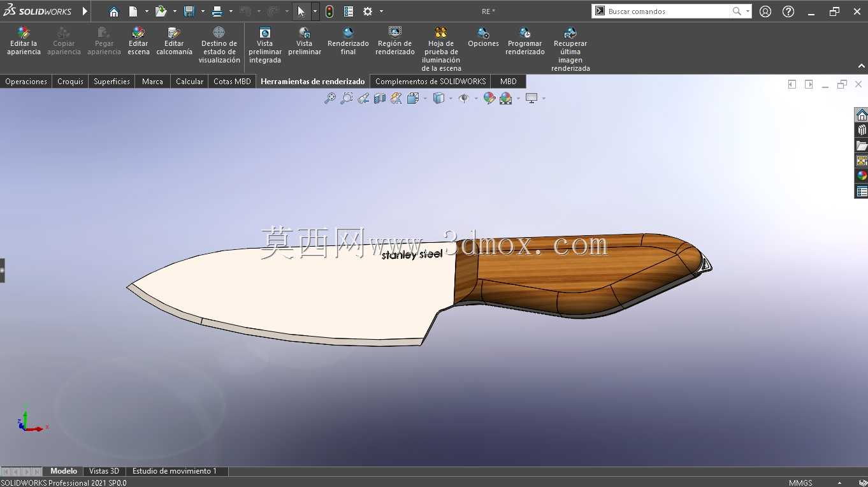Switch to the Calcular tab
Viewport: 868px width, 487px height.
[189, 82]
